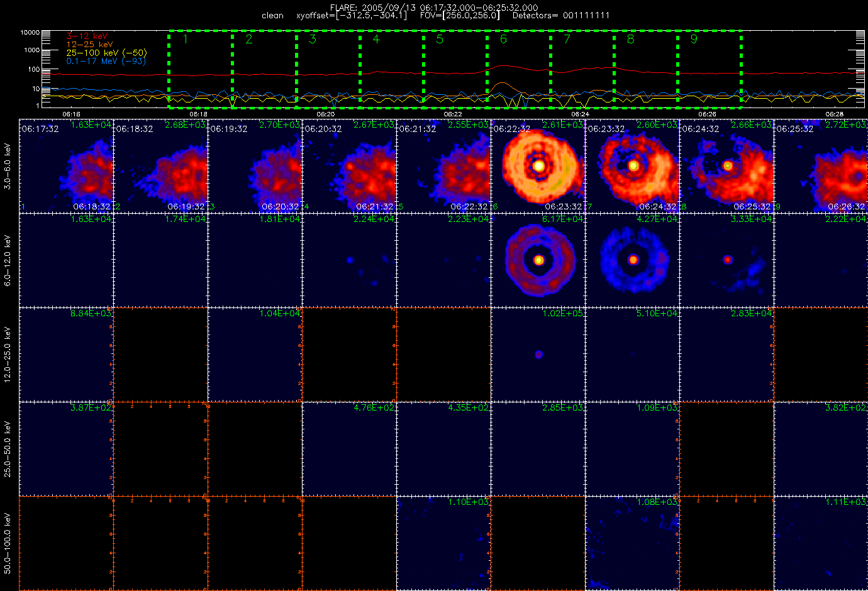Select interval 8 marker in the light curve
The image size is (868, 591).
pos(630,39)
